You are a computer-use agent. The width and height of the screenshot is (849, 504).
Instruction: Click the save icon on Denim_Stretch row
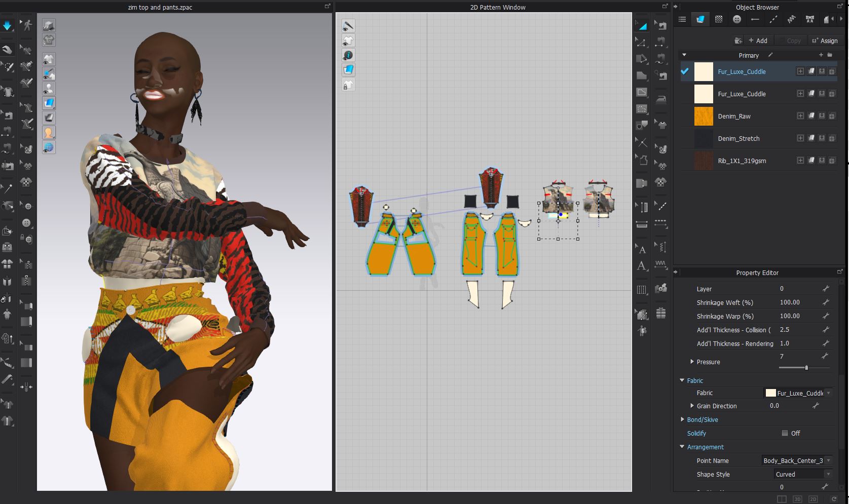pos(822,138)
